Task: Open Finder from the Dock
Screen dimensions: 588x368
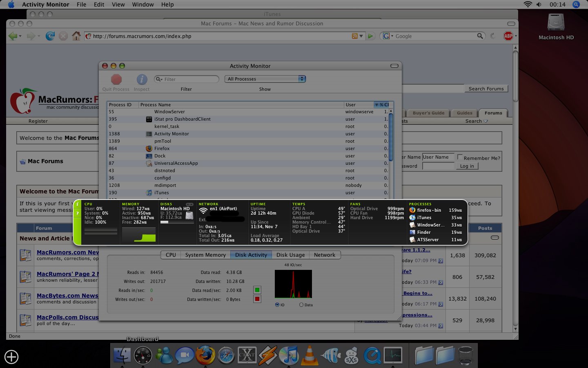Action: (122, 355)
